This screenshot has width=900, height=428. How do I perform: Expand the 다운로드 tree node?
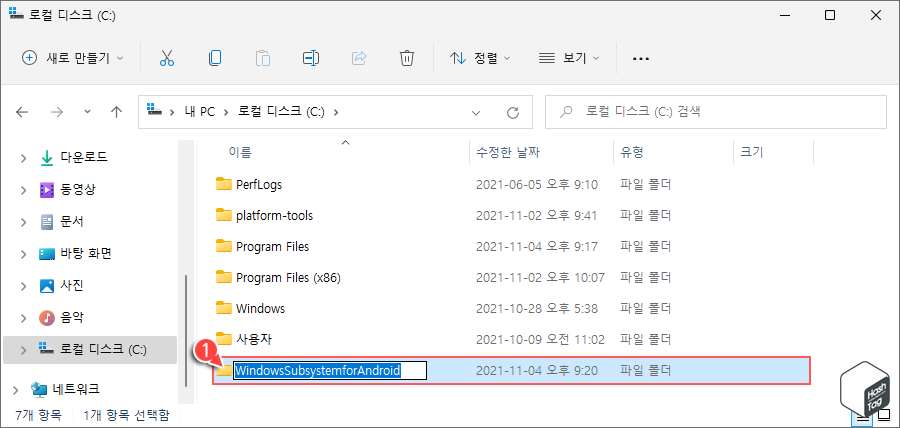[23, 158]
